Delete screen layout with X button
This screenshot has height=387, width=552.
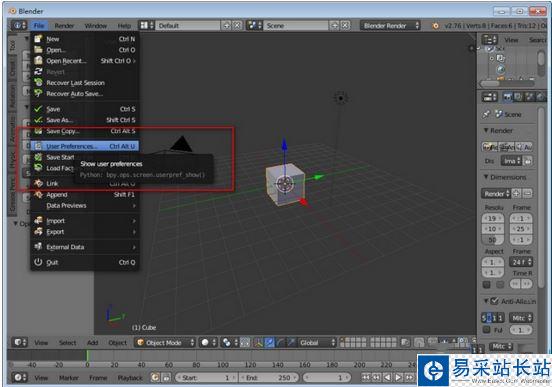tap(238, 26)
